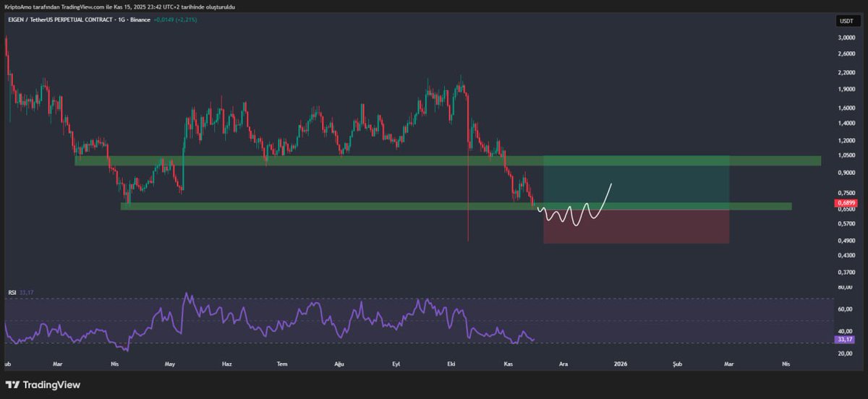This screenshot has width=868, height=399.
Task: Click the 0,9000 price axis label
Action: [x=846, y=173]
